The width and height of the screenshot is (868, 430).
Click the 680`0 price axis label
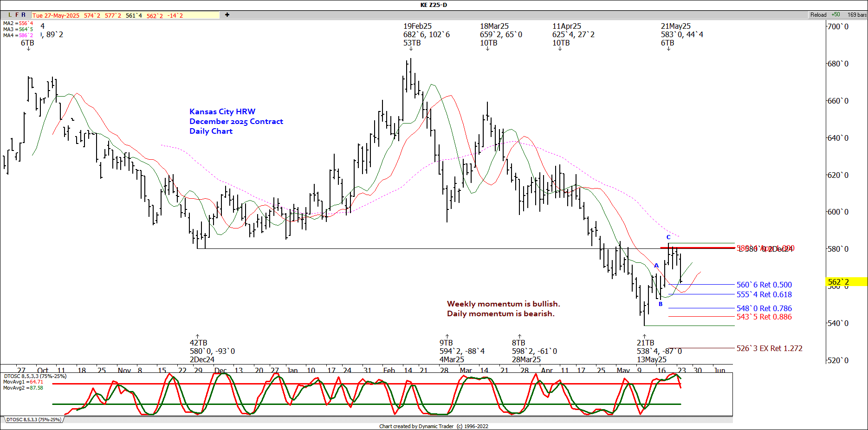point(838,64)
